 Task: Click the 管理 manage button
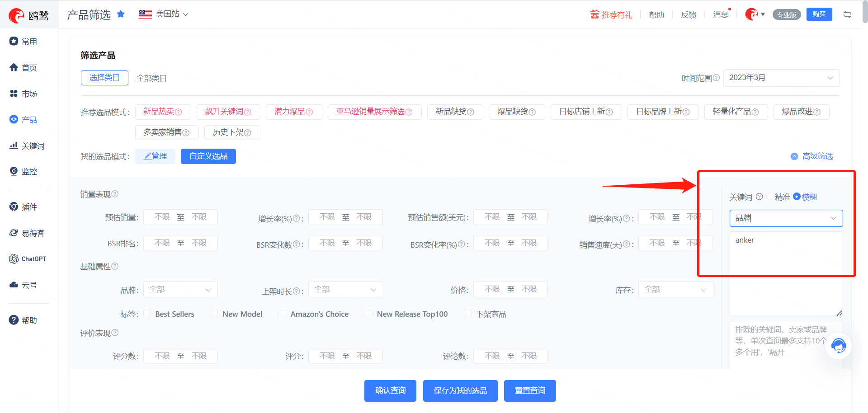[x=155, y=156]
